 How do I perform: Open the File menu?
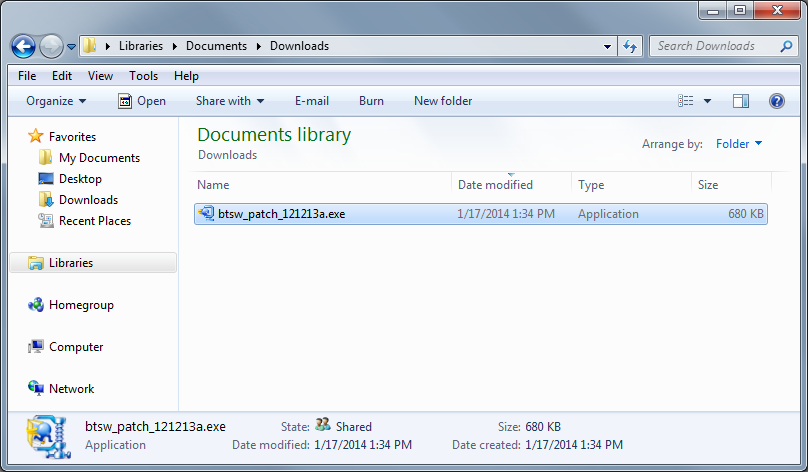click(x=27, y=76)
